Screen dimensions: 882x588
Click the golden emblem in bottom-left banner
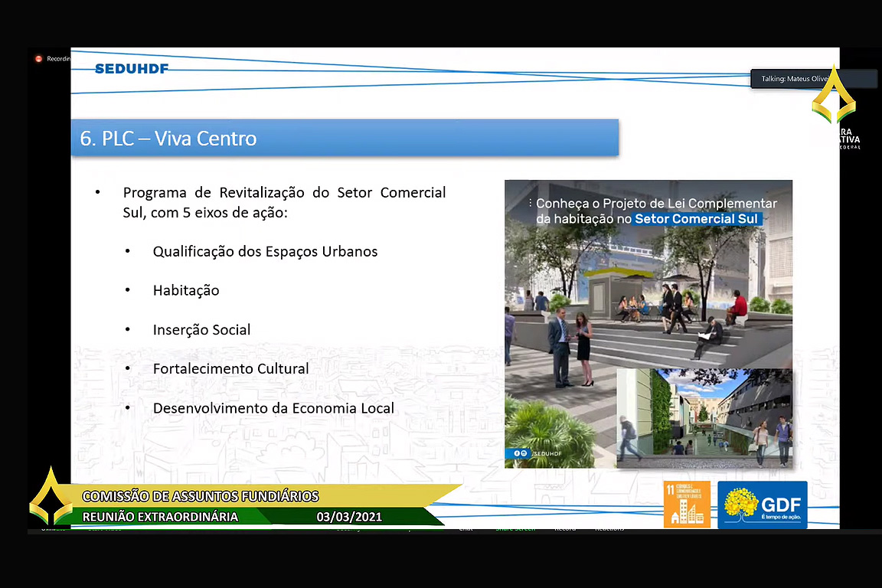51,498
